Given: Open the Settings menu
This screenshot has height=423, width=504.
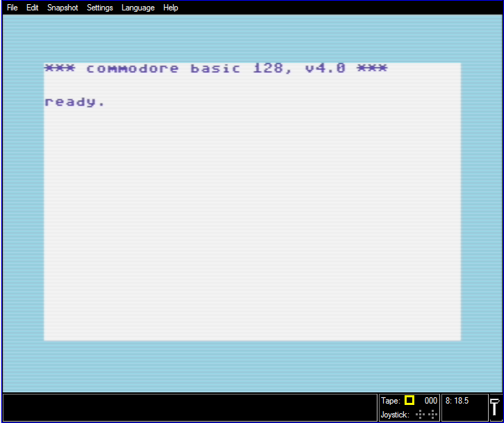Looking at the screenshot, I should click(x=99, y=8).
